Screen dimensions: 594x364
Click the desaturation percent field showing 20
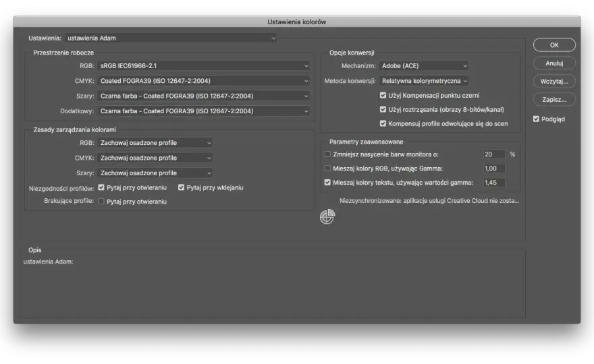click(x=494, y=154)
